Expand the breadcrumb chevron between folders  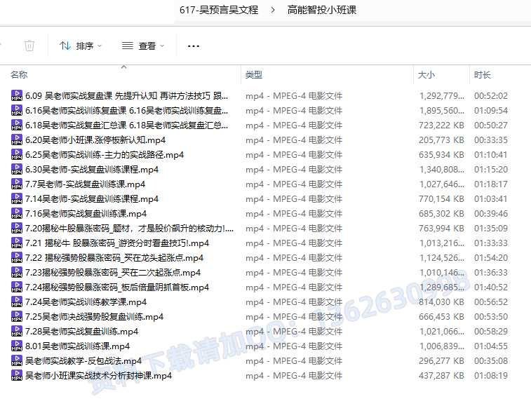point(272,10)
